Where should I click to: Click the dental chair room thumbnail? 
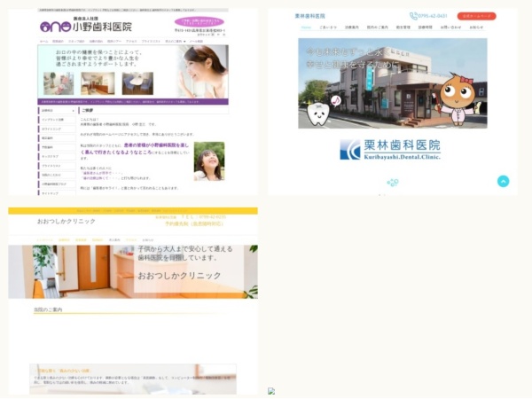[x=59, y=83]
